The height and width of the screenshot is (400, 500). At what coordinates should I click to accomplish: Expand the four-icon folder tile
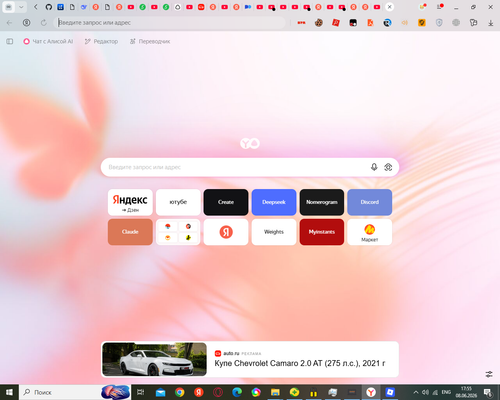(x=178, y=232)
